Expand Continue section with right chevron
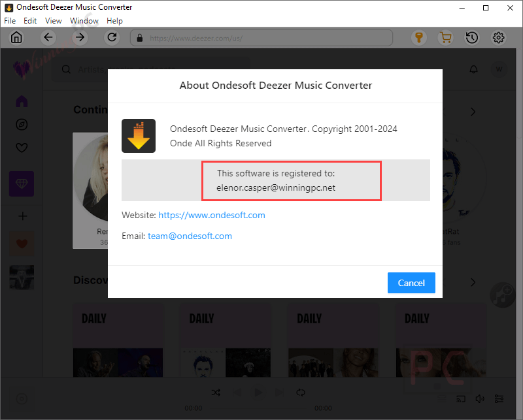 [x=473, y=112]
